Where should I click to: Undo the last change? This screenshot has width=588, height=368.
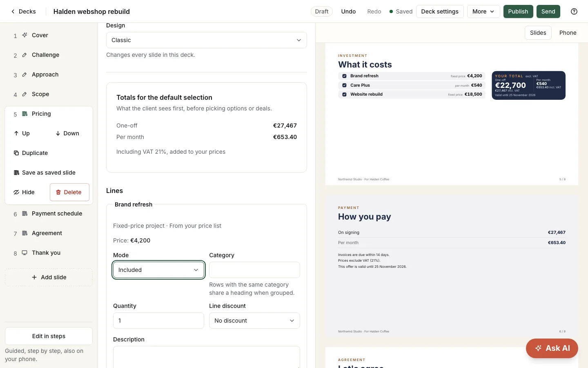pos(348,11)
